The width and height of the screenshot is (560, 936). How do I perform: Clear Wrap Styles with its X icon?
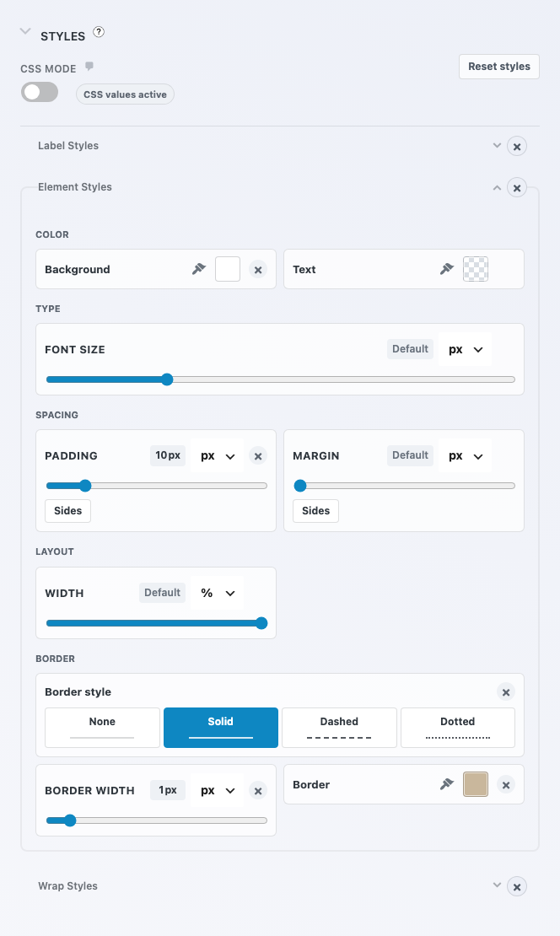pyautogui.click(x=517, y=886)
